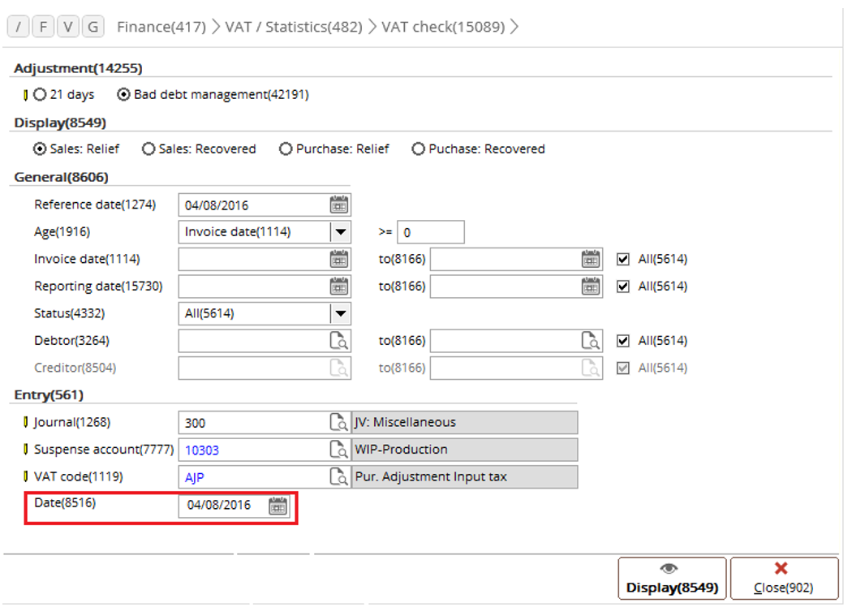
Task: Open VAT code search icon
Action: pos(338,477)
